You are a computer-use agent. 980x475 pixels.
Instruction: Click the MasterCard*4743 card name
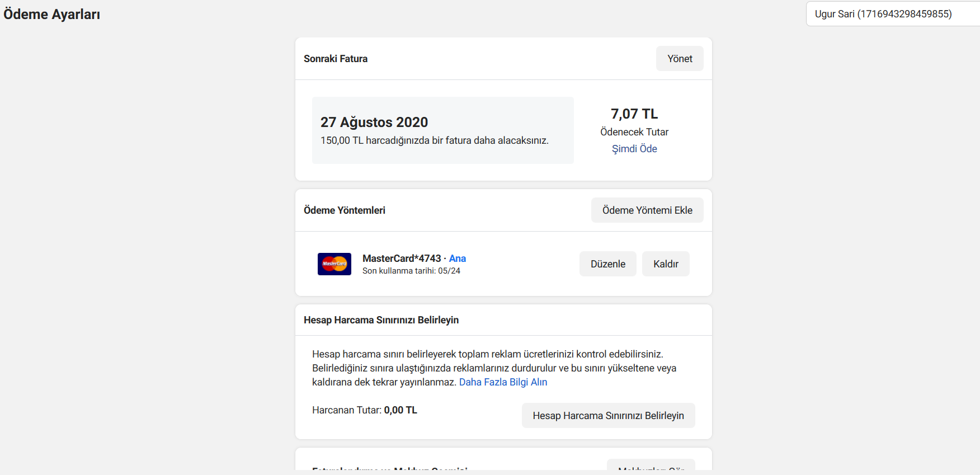click(x=402, y=258)
